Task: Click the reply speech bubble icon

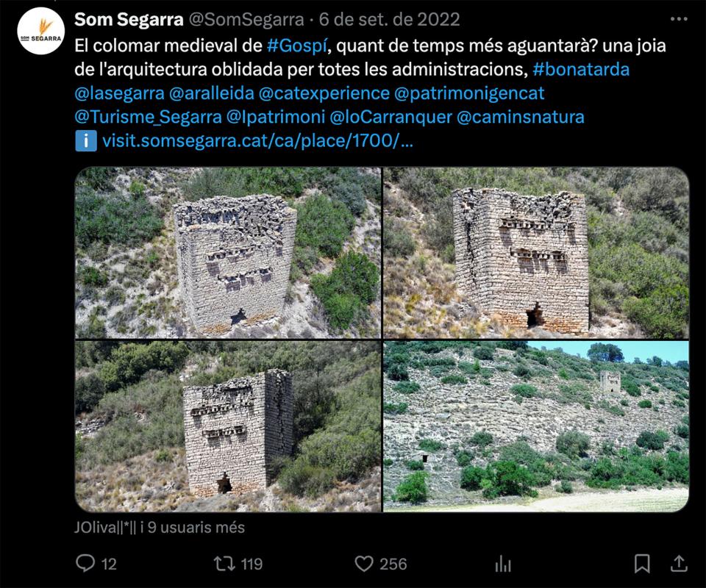Action: [85, 563]
